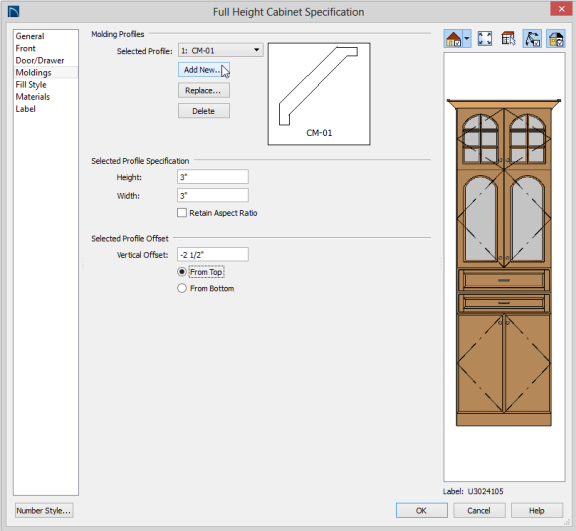
Task: Toggle the mouse orbit camera icon
Action: click(x=532, y=39)
